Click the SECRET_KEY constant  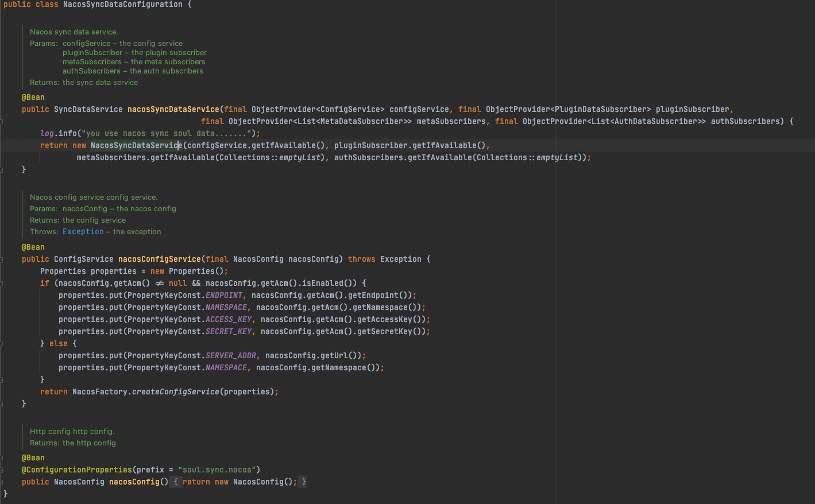click(229, 331)
